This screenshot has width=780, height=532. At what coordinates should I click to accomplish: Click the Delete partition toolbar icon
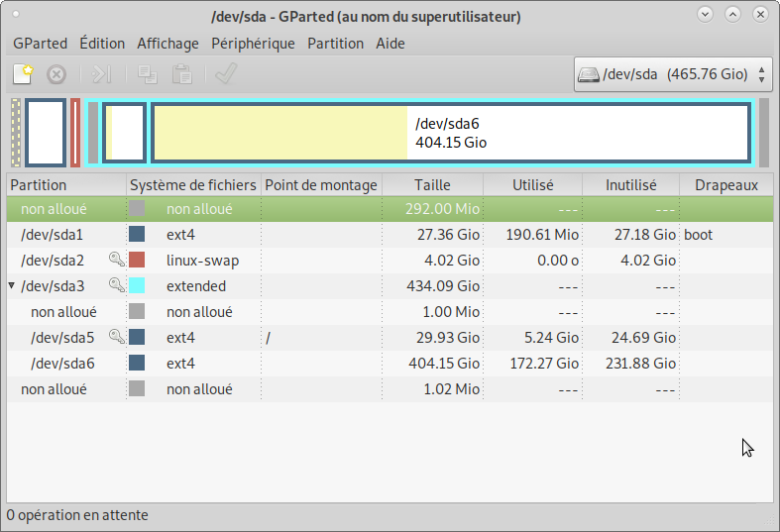[56, 74]
